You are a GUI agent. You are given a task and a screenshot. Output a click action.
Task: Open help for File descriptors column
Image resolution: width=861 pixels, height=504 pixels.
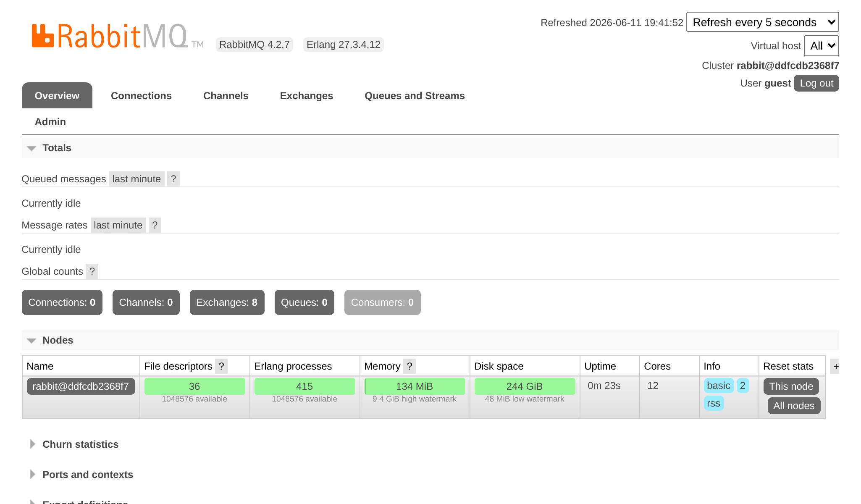[x=221, y=366]
